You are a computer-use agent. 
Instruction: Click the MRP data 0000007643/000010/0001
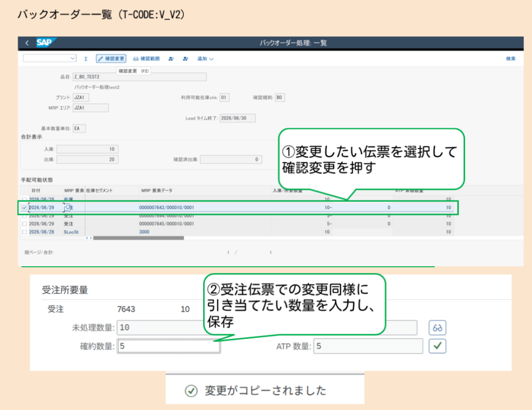pyautogui.click(x=167, y=208)
